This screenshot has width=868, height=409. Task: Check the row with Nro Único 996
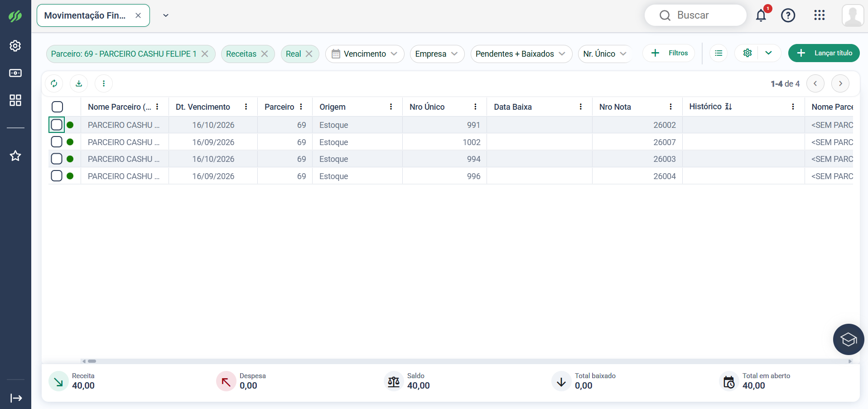pyautogui.click(x=57, y=176)
